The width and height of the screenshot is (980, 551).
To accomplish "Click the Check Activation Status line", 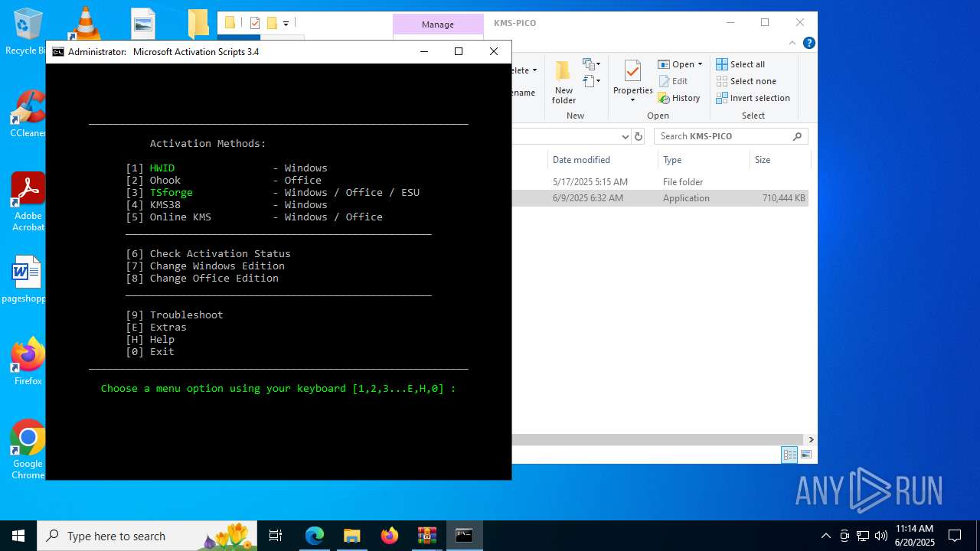I will pos(208,253).
